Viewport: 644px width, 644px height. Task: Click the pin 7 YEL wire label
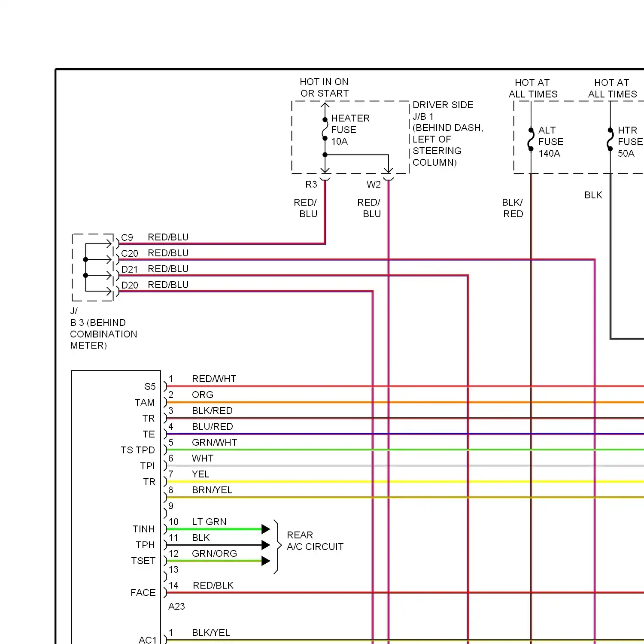200,474
